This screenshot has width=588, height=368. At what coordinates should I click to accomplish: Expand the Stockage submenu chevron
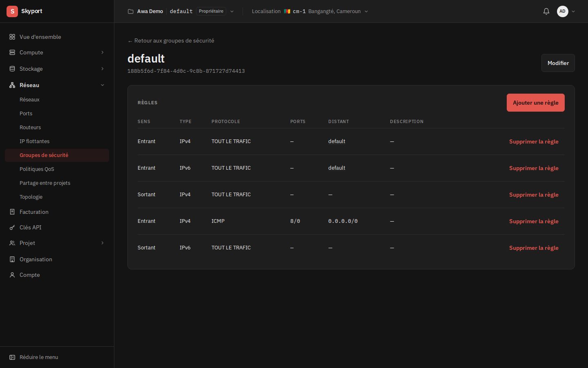pyautogui.click(x=102, y=69)
